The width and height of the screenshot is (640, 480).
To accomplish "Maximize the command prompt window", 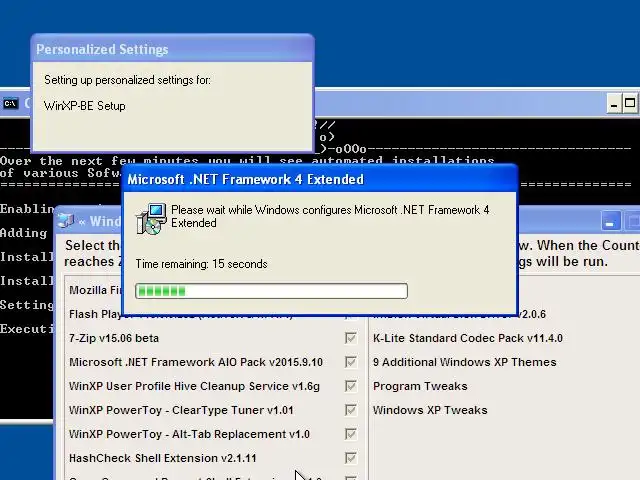I will coord(629,103).
